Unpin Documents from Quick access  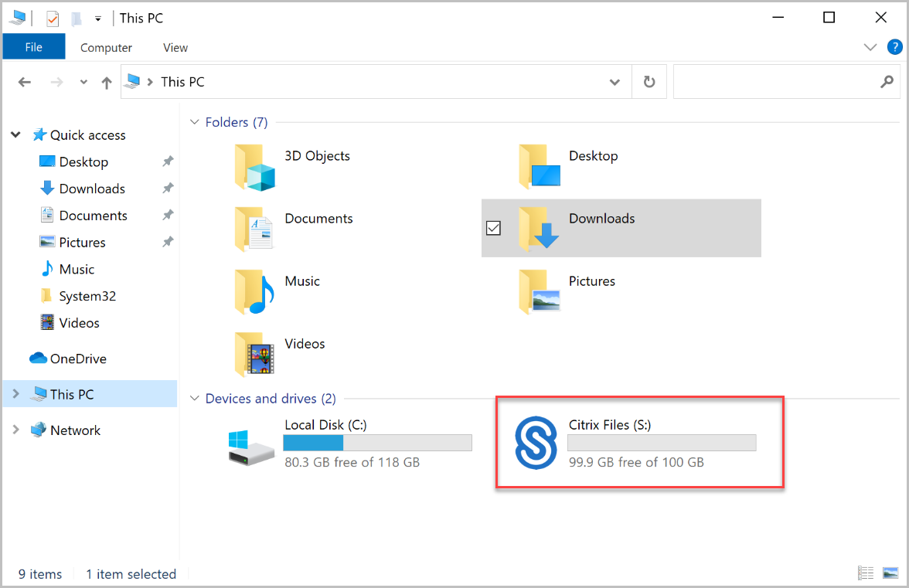coord(168,216)
